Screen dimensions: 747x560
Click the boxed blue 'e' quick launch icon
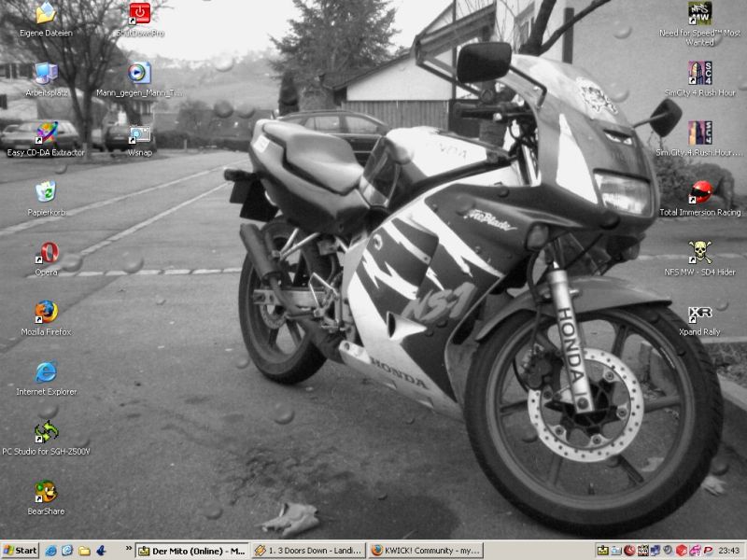67,551
